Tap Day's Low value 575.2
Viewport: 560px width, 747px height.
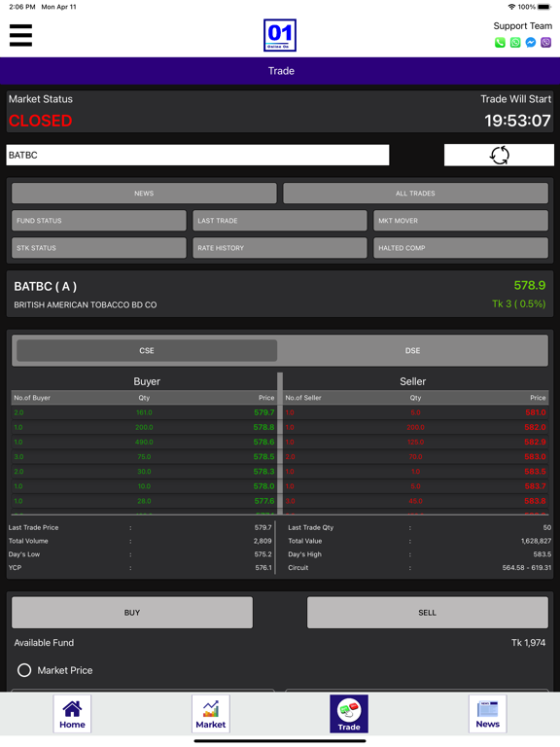coord(262,554)
